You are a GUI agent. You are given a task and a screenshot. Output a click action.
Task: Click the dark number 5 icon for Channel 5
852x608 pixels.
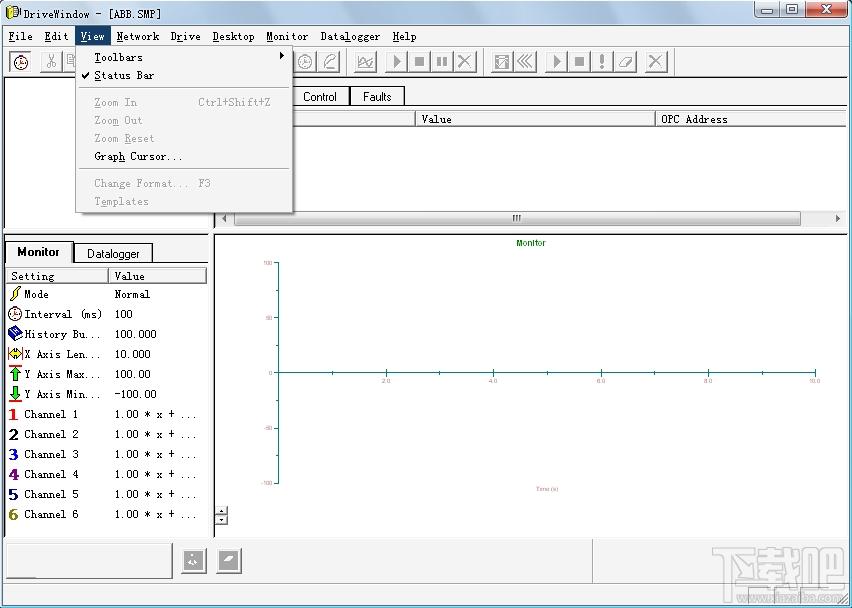[x=14, y=494]
